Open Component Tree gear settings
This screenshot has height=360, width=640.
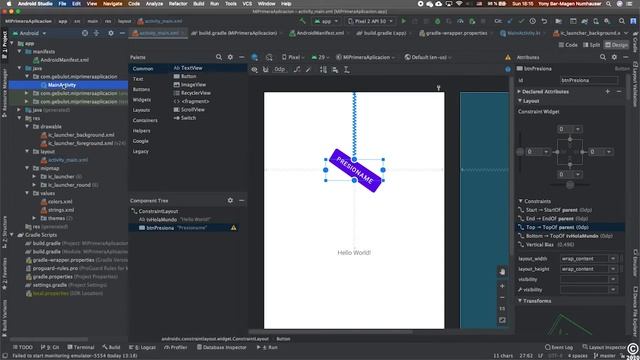click(x=230, y=200)
